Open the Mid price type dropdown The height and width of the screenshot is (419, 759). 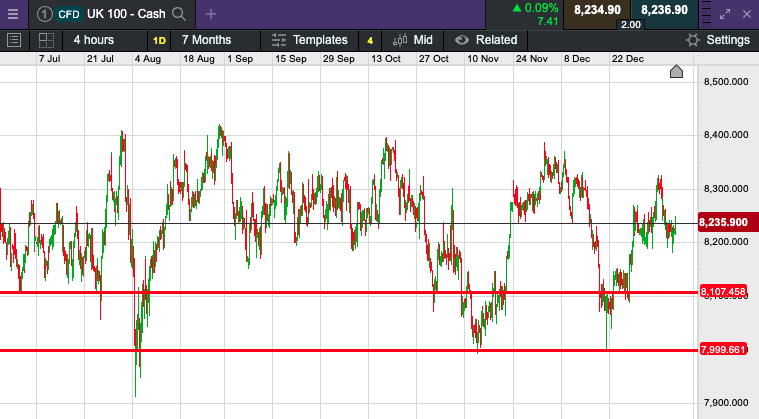tap(412, 40)
